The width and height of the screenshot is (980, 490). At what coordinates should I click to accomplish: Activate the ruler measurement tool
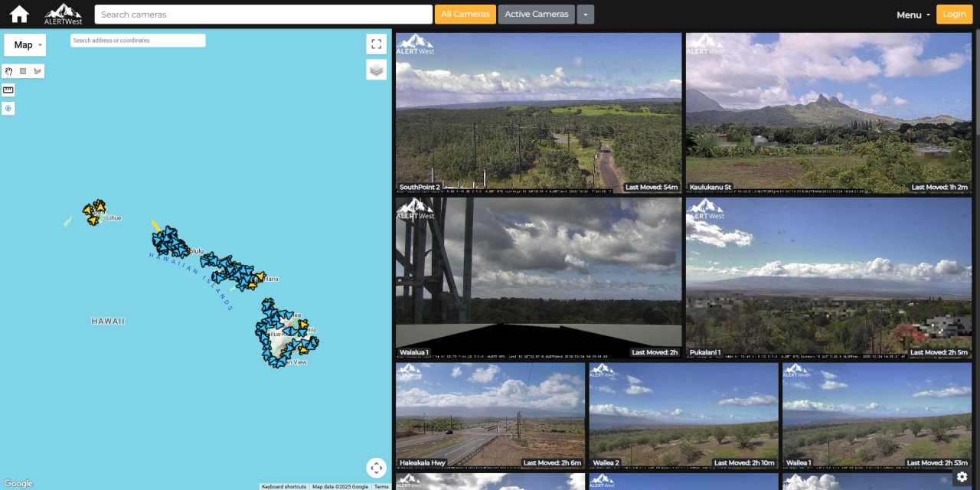8,90
